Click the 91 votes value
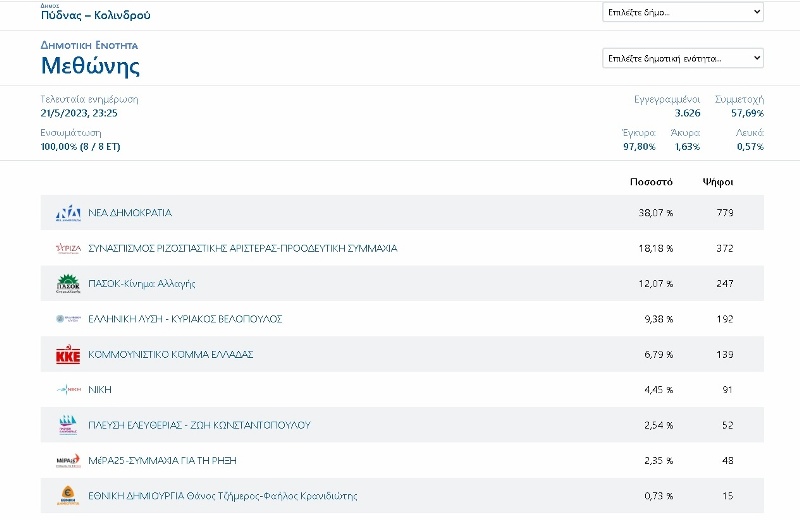800x520 pixels. 728,390
